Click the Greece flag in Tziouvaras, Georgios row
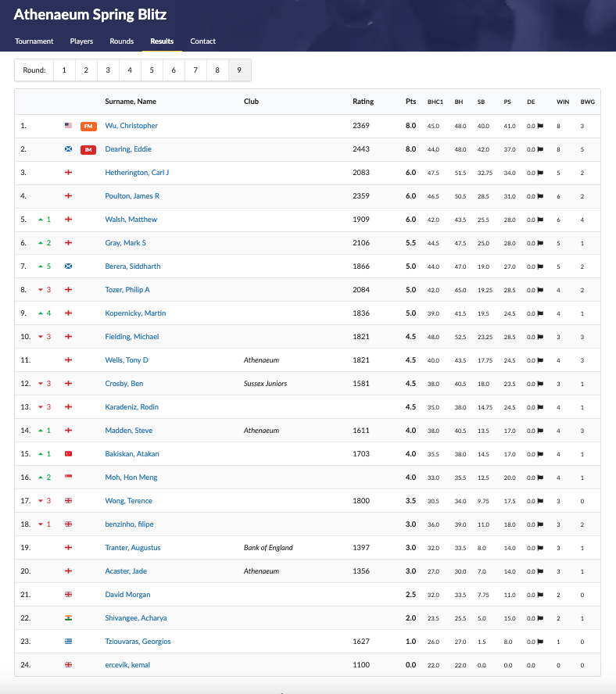This screenshot has height=694, width=616. [x=68, y=642]
